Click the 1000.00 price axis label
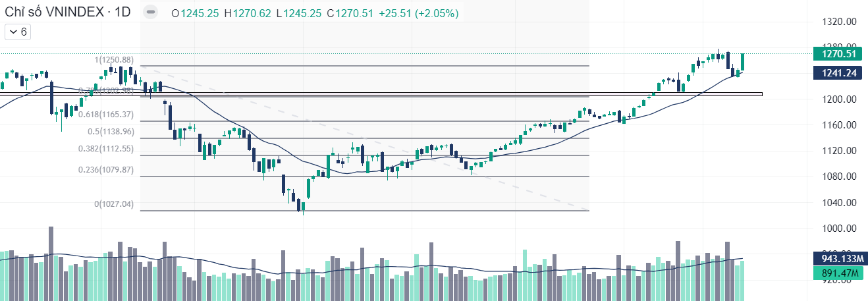 839,229
